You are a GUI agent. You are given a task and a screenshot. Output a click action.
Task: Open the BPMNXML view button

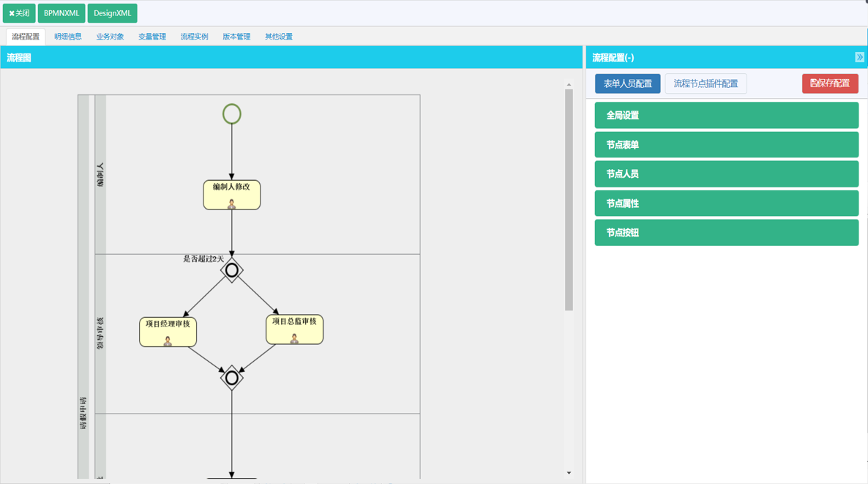click(61, 13)
